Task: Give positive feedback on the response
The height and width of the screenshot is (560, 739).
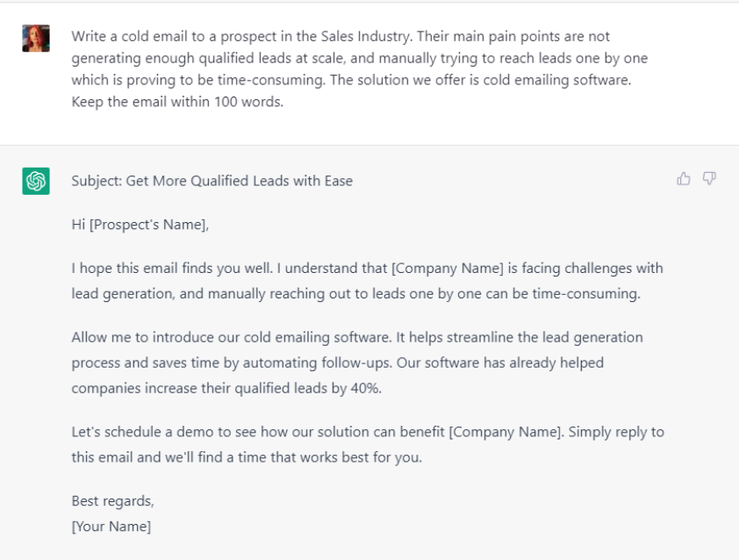Action: 684,178
